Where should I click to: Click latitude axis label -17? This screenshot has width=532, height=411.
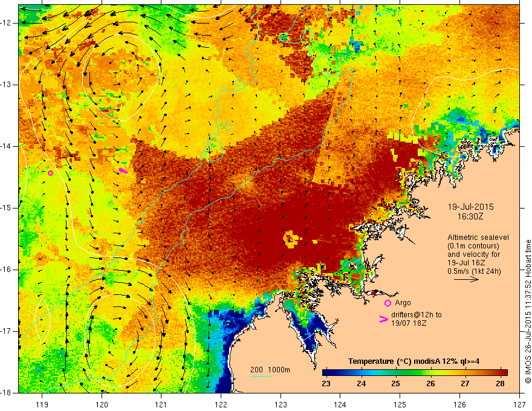click(7, 332)
